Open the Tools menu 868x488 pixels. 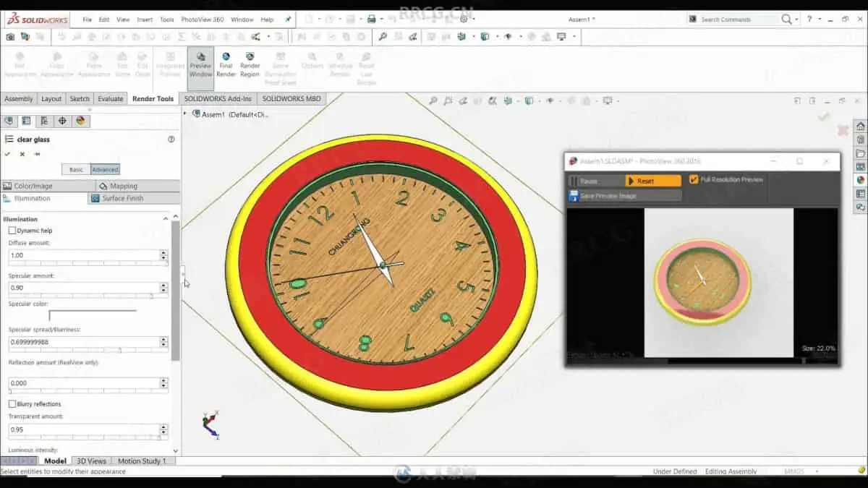[166, 20]
